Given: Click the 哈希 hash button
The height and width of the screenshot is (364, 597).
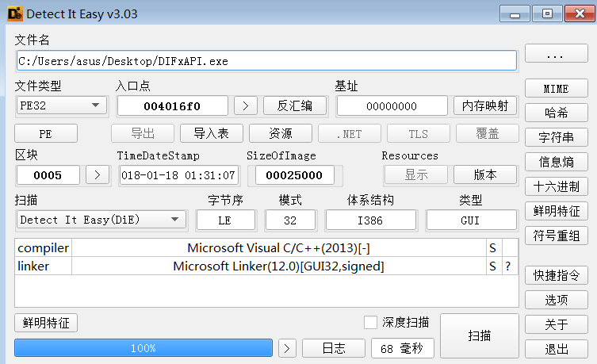Looking at the screenshot, I should pos(557,113).
